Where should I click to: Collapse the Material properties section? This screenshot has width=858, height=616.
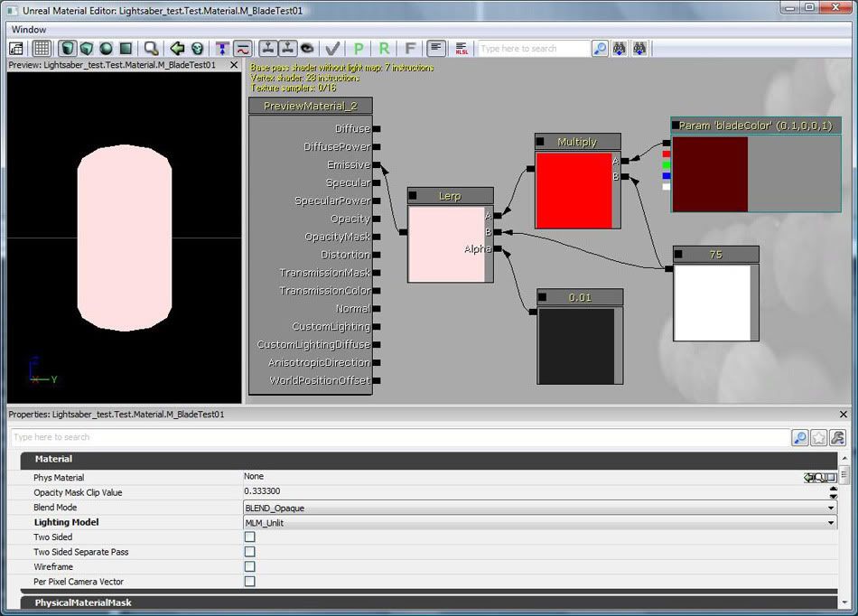click(x=53, y=459)
